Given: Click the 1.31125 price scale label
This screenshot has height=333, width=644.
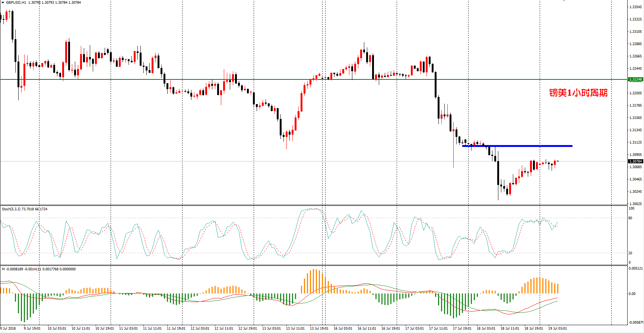Looking at the screenshot, I should [x=636, y=142].
